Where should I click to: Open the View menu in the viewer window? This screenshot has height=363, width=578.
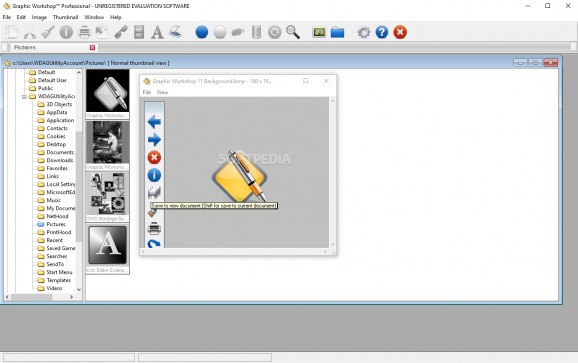tap(162, 92)
